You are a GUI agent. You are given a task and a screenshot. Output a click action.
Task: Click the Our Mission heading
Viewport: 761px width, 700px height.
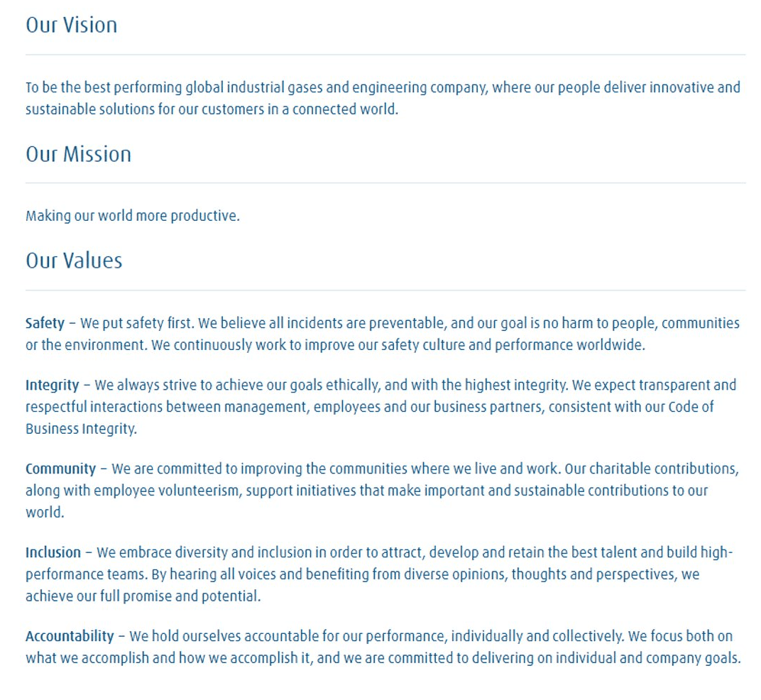tap(78, 154)
